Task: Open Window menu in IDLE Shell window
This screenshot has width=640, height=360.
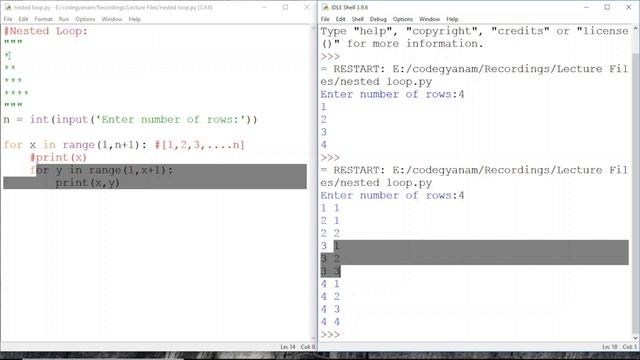Action: point(429,19)
